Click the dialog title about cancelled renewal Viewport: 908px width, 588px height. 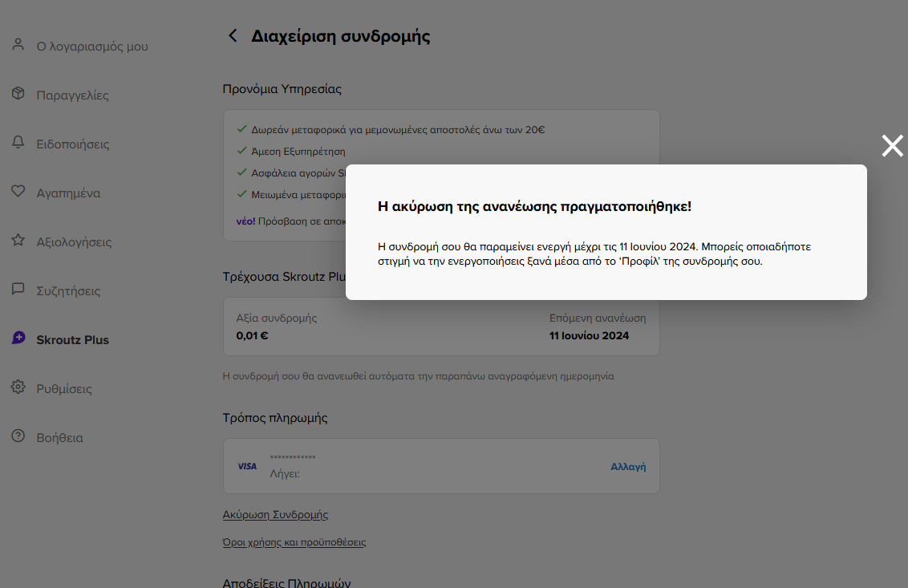pyautogui.click(x=534, y=206)
